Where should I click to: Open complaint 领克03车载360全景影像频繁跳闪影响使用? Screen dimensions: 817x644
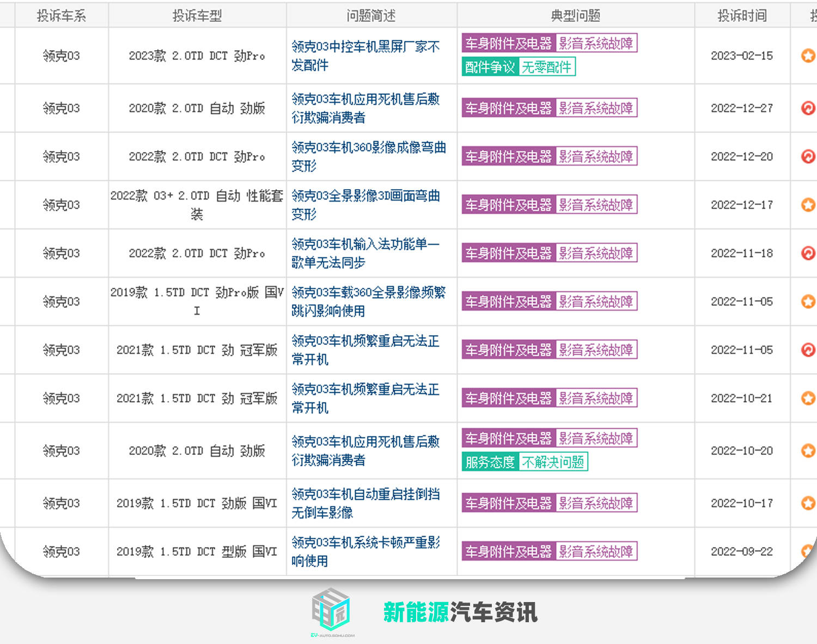(x=369, y=301)
